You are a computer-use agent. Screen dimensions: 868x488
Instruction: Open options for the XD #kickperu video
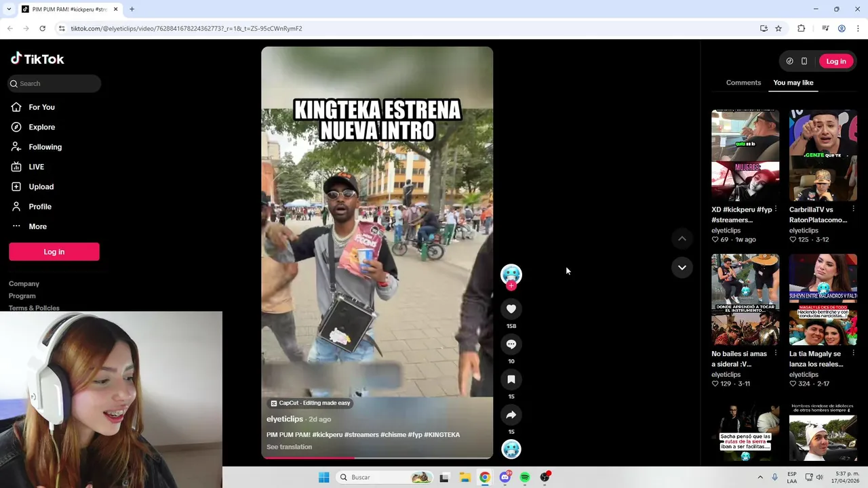pyautogui.click(x=776, y=209)
